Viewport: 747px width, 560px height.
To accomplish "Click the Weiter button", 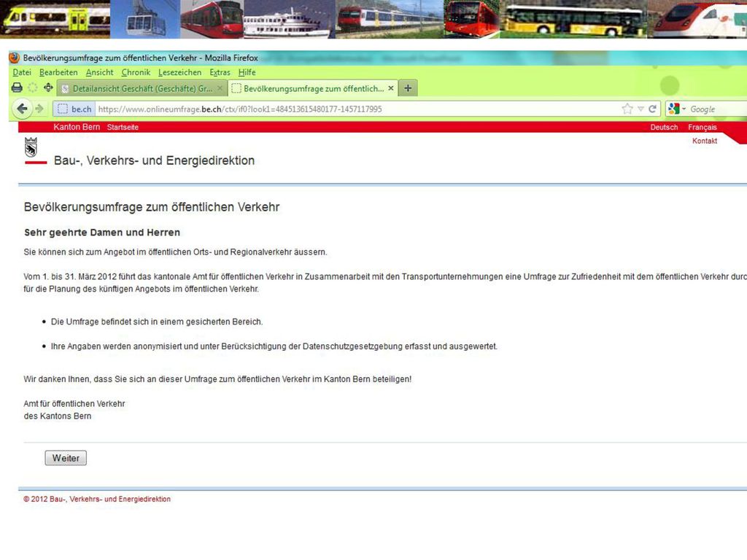I will pyautogui.click(x=66, y=458).
